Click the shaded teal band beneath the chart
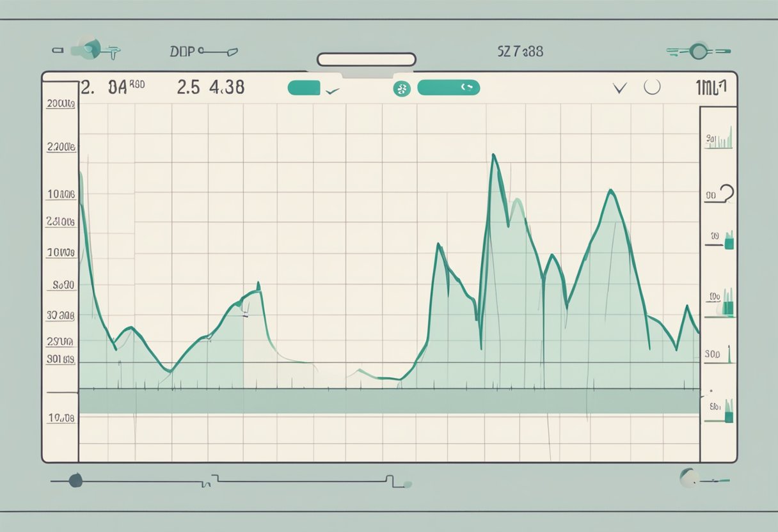This screenshot has width=778, height=532. [389, 402]
